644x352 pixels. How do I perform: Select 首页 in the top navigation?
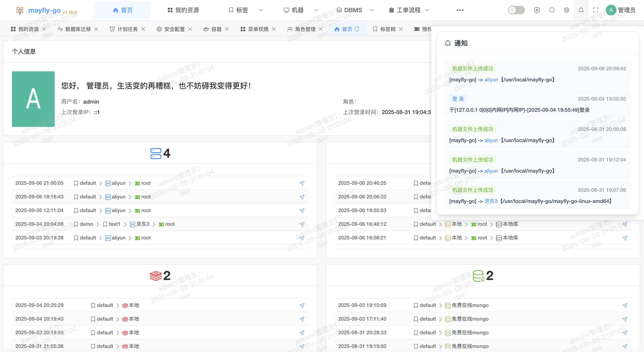click(123, 10)
